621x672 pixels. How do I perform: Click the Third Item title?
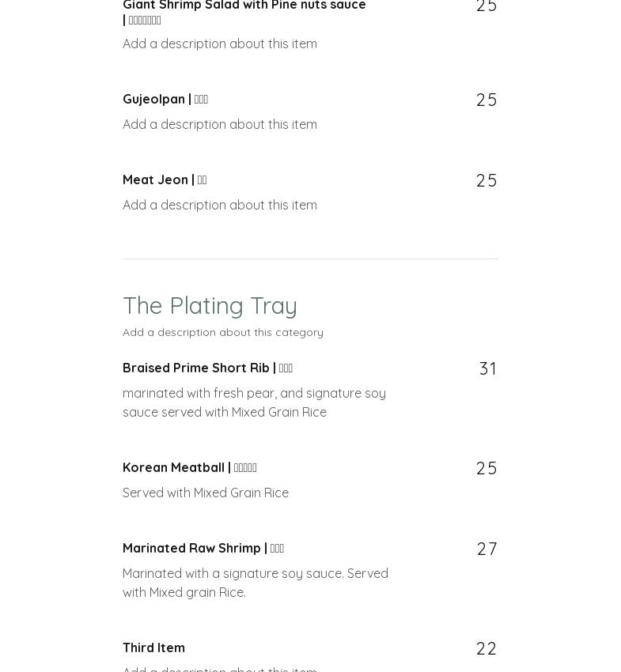[153, 647]
